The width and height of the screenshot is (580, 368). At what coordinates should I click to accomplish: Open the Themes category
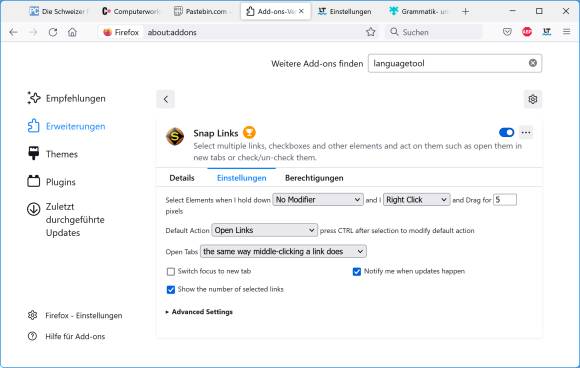[x=53, y=154]
